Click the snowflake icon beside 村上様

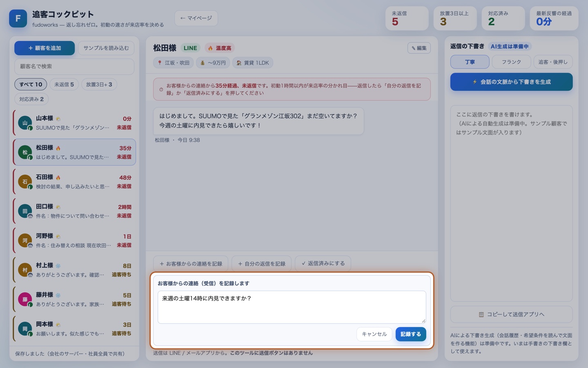[x=58, y=266]
